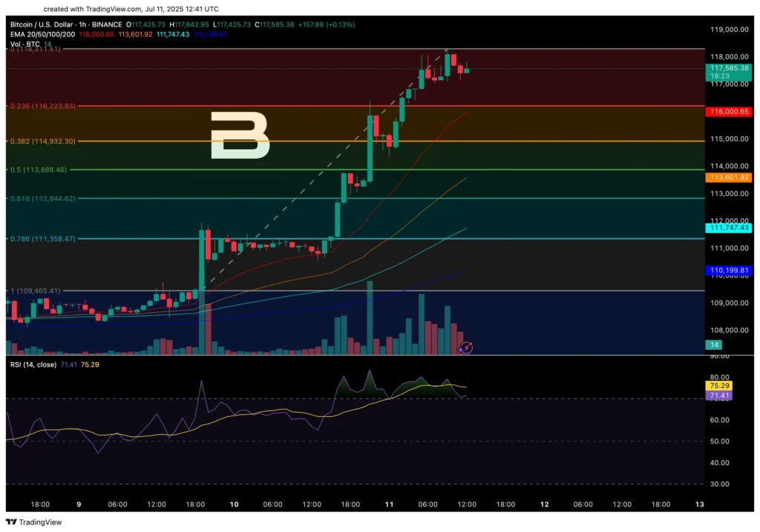Viewport: 760px width, 532px height.
Task: Click the 30.00 RSI axis label
Action: pyautogui.click(x=720, y=484)
